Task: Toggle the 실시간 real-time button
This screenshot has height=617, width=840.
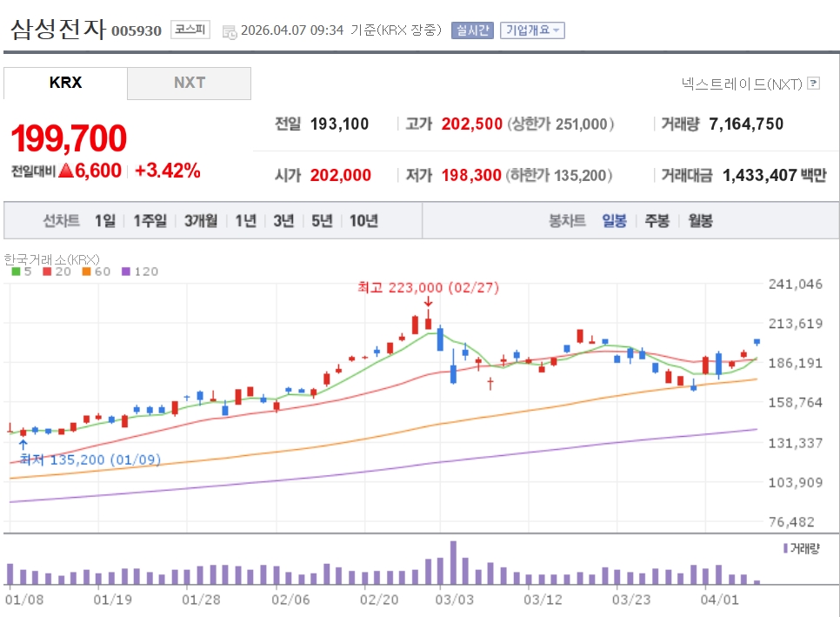Action: click(472, 30)
